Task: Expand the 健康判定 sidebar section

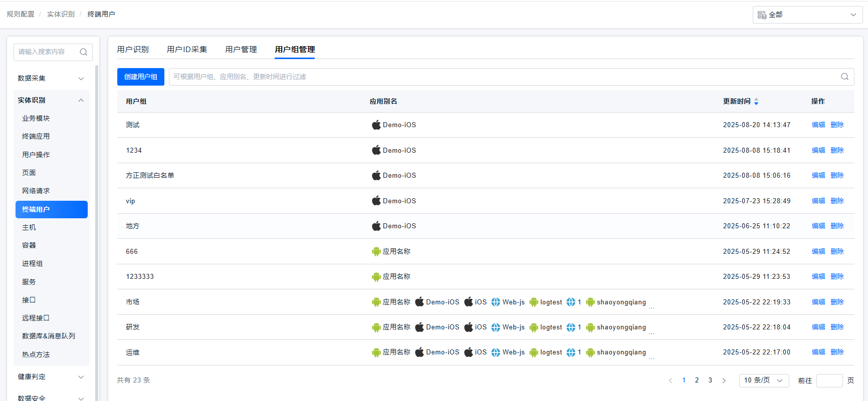Action: pyautogui.click(x=51, y=377)
